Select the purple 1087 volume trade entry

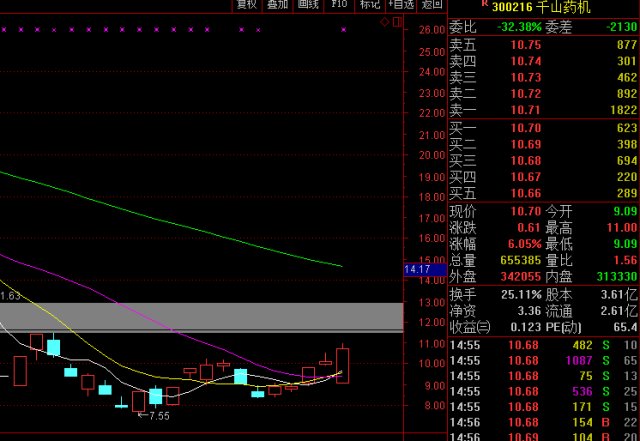tap(579, 361)
